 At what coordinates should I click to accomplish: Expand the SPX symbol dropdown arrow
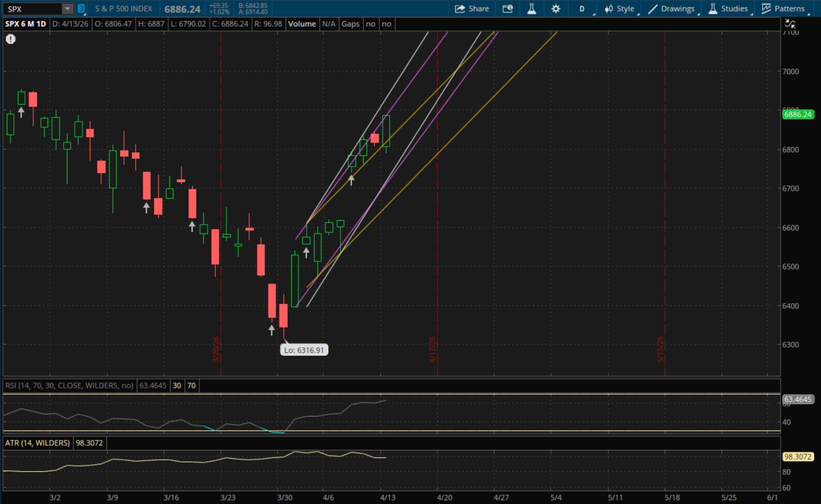click(x=67, y=9)
